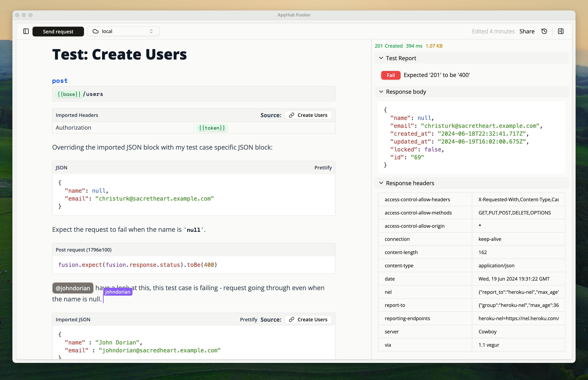
Task: Open the local environment dropdown
Action: (x=123, y=31)
